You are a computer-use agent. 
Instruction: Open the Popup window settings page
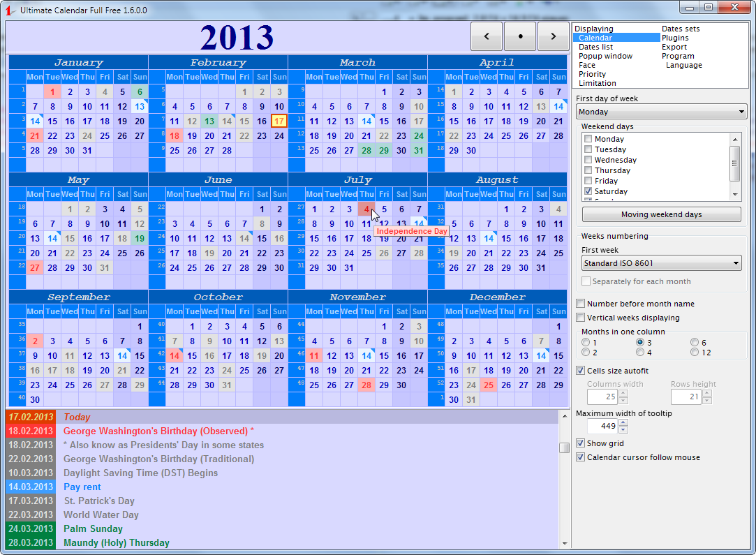606,56
